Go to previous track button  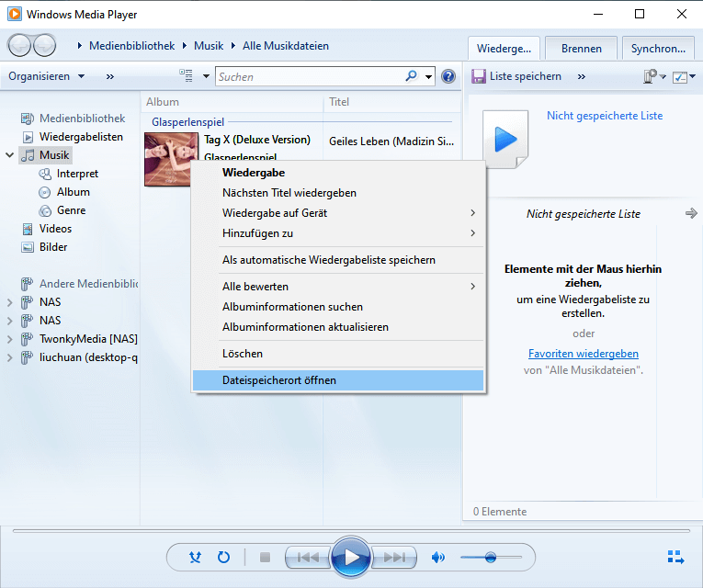[x=308, y=557]
